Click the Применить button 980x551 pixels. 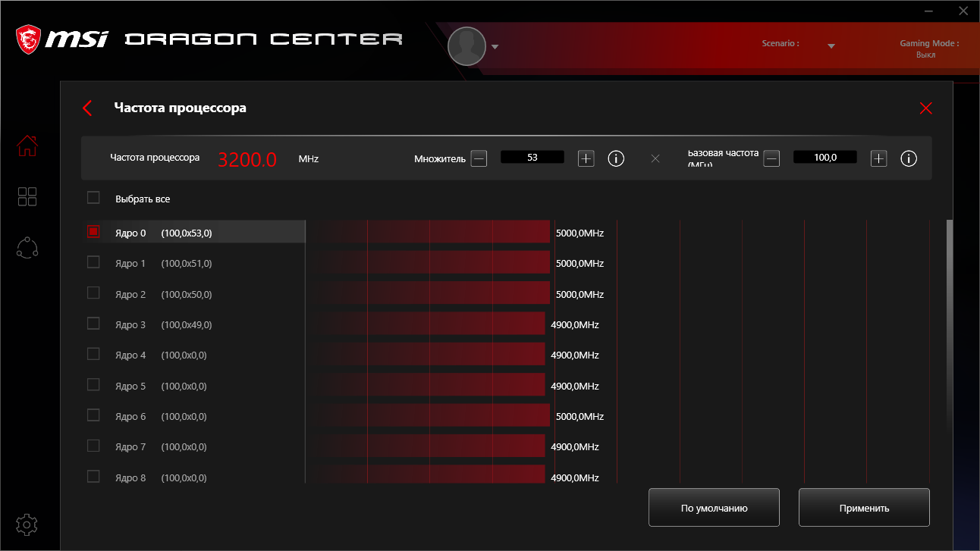pyautogui.click(x=864, y=508)
